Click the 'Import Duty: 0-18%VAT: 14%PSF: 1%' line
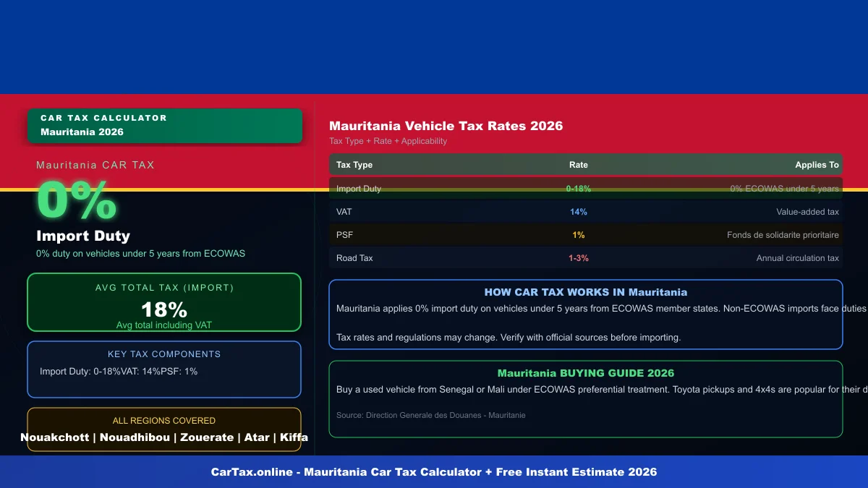Viewport: 868px width, 488px height. [119, 372]
